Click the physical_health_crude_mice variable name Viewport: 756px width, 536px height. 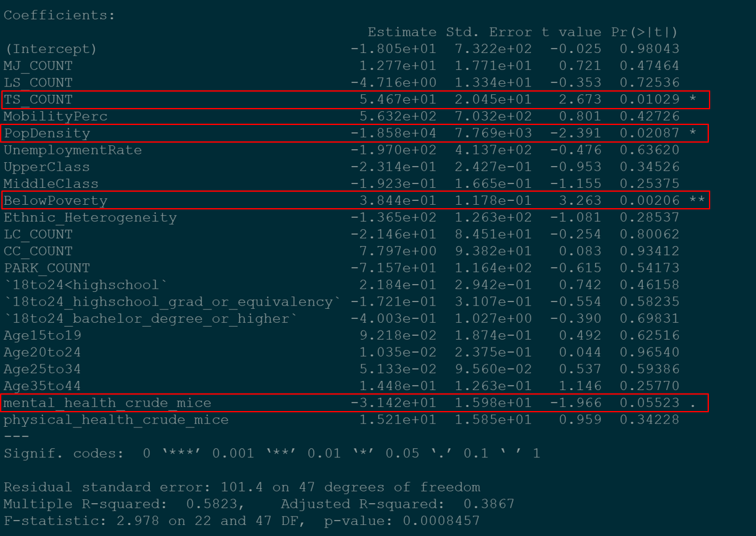(116, 420)
